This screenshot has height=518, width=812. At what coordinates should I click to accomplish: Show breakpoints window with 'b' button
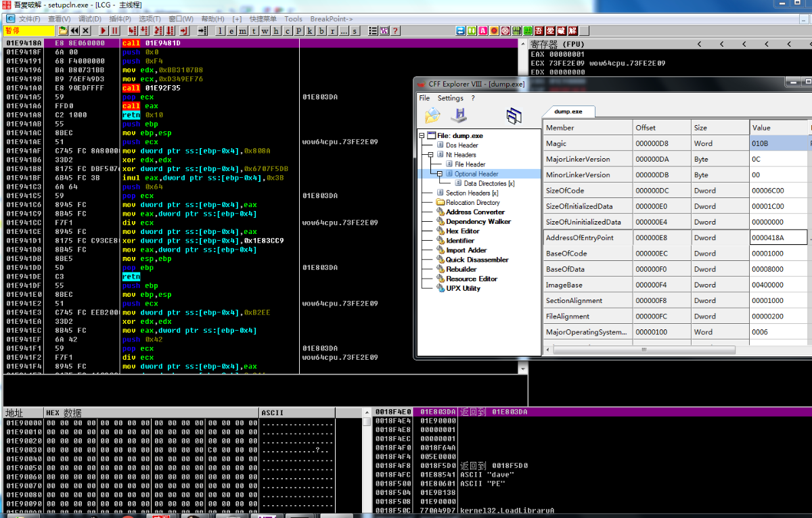321,30
